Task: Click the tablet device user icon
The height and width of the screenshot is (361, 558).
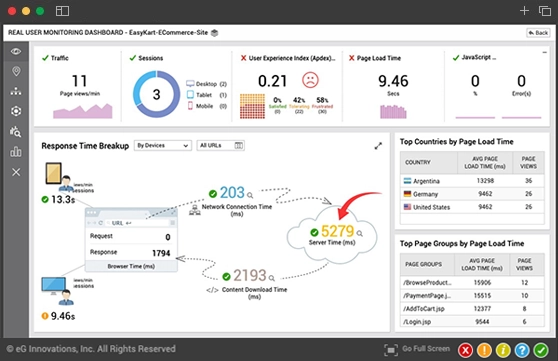Action: click(x=59, y=177)
